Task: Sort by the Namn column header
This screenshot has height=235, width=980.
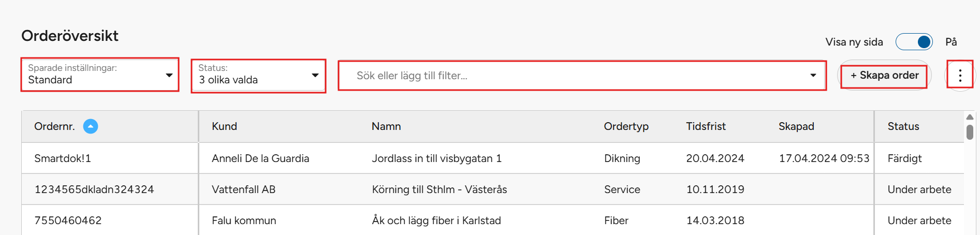Action: click(x=386, y=126)
